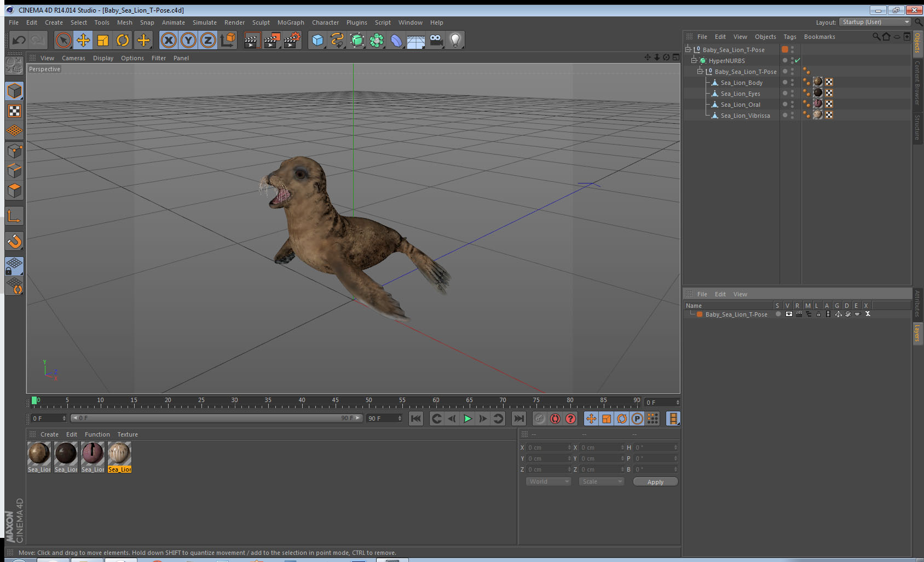Open the spline tools icon
This screenshot has width=924, height=562.
[x=337, y=40]
